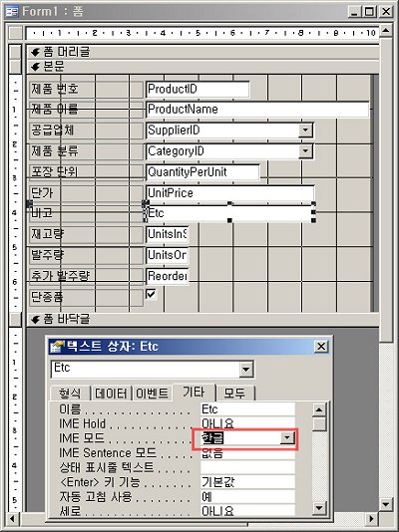Screen dimensions: 399x532
Task: Switch to the 데이터 tab
Action: 111,394
